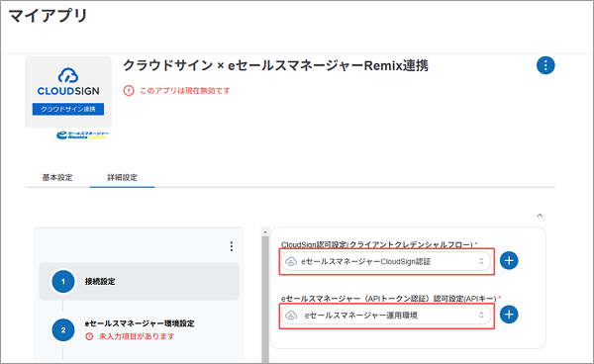Click the vertical scrollbar track of settings panel
The width and height of the screenshot is (594, 364).
click(x=265, y=299)
